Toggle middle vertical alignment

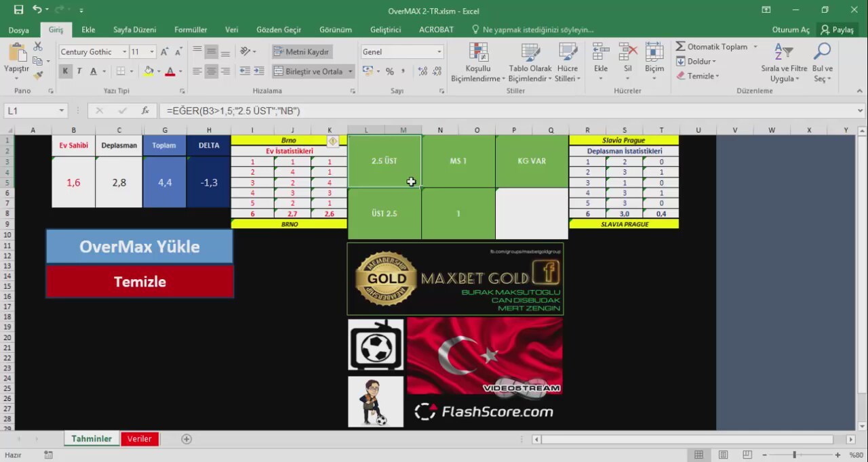pyautogui.click(x=212, y=51)
